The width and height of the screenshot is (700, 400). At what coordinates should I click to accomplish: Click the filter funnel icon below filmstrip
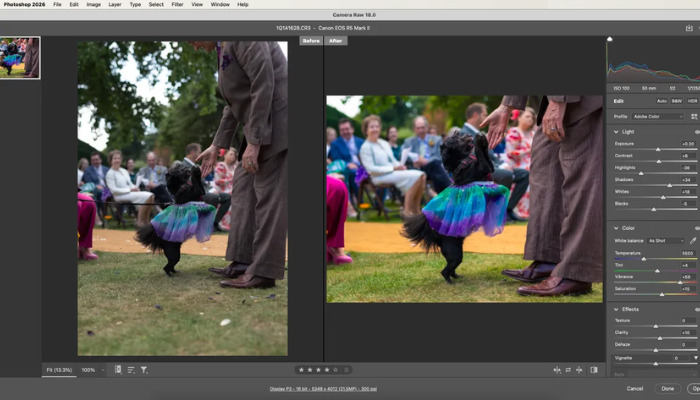[x=144, y=370]
